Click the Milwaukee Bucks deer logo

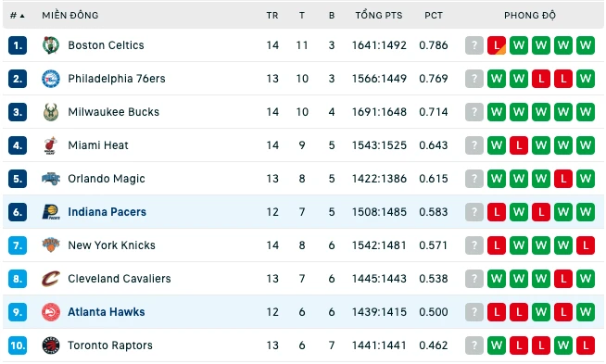51,112
